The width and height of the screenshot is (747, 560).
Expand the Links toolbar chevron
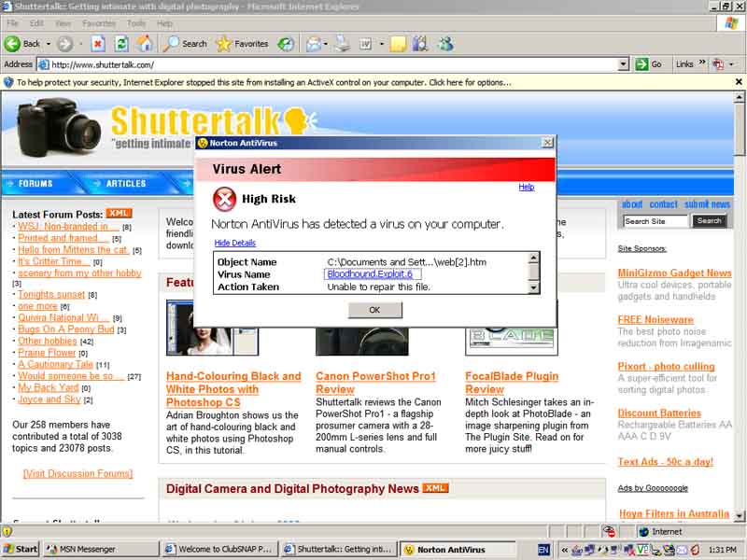pyautogui.click(x=702, y=63)
